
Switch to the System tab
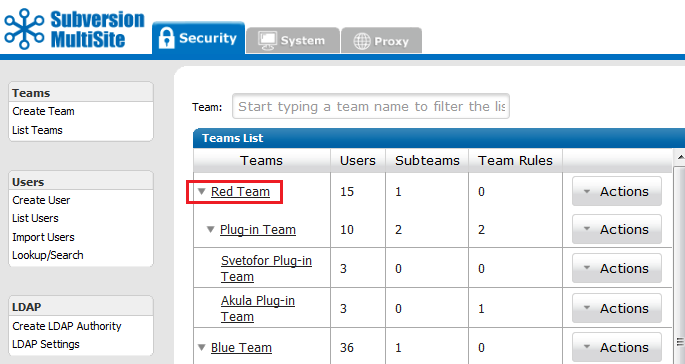pyautogui.click(x=293, y=40)
